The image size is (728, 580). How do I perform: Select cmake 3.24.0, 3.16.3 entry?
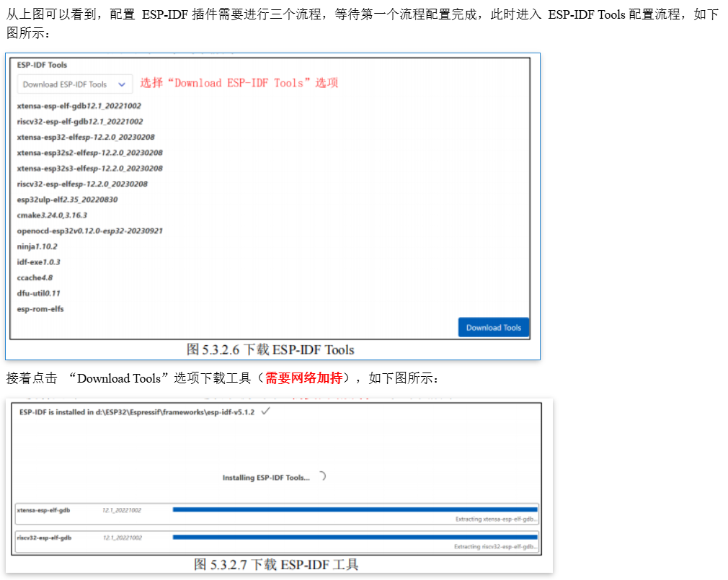(x=52, y=215)
